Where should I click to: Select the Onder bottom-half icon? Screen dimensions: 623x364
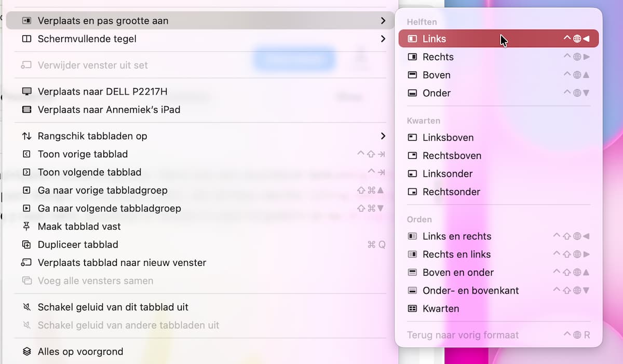click(x=412, y=93)
